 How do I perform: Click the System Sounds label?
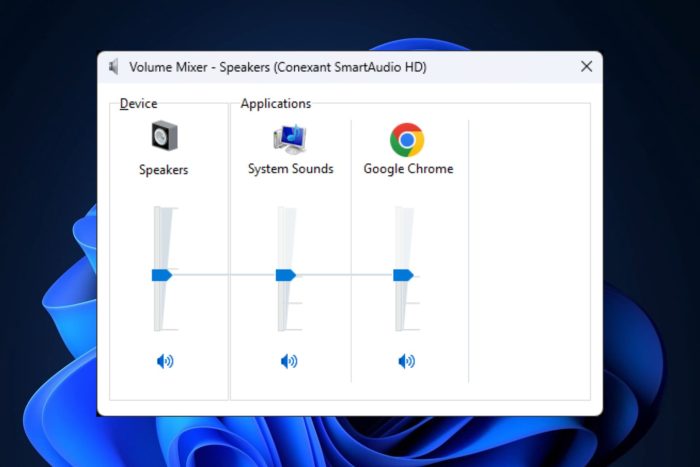pos(291,169)
